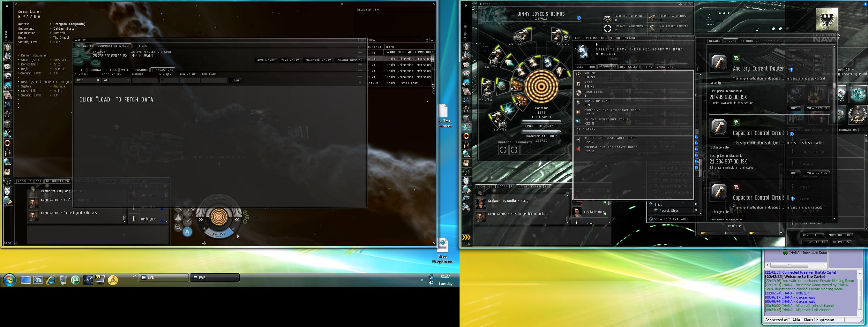This screenshot has height=327, width=868.
Task: Expand the right EVE sidebar with double-arrow
Action: (466, 6)
